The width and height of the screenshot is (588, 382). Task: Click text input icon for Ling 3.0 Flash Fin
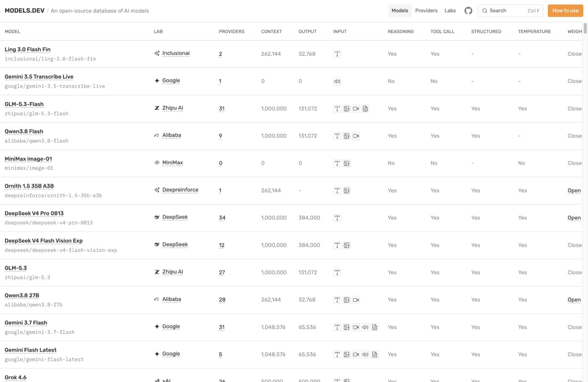pos(337,54)
